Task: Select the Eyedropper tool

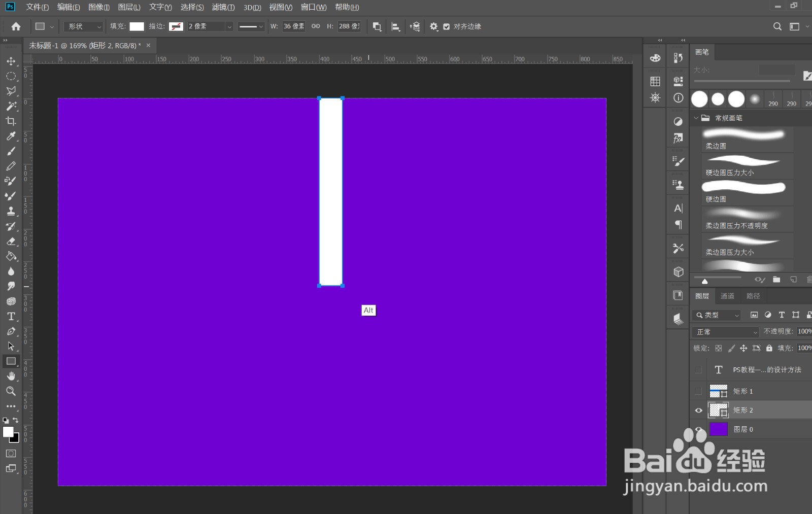Action: coord(11,136)
